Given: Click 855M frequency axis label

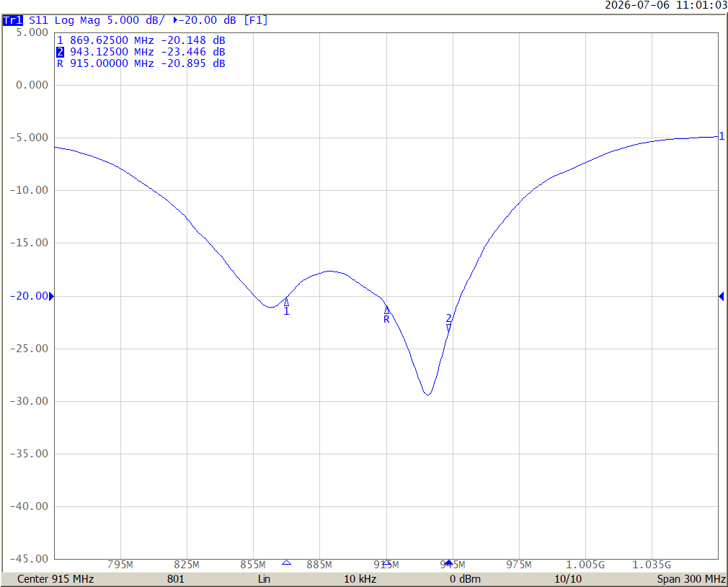Looking at the screenshot, I should [x=253, y=565].
